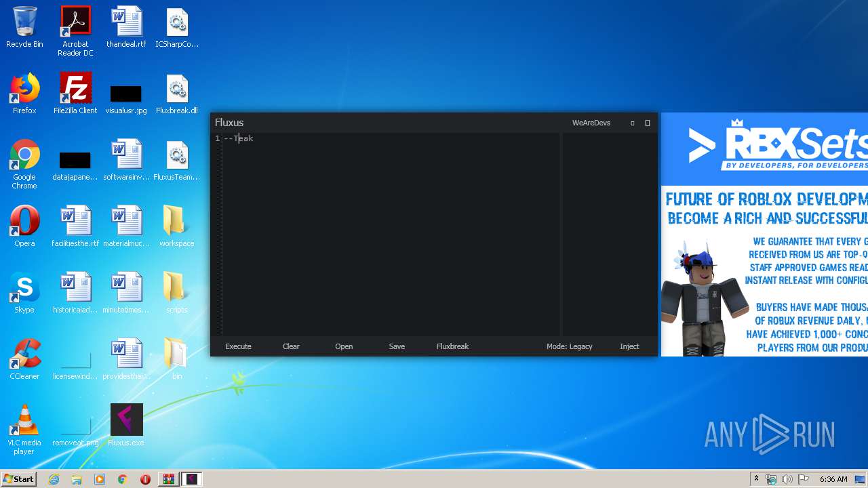Open the volume control tray icon
868x488 pixels.
click(787, 479)
